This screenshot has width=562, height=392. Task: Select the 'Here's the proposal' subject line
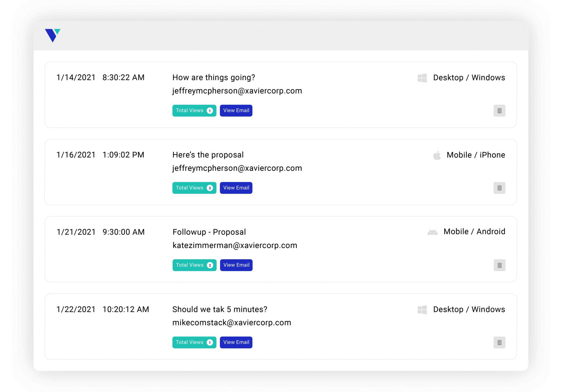coord(208,155)
